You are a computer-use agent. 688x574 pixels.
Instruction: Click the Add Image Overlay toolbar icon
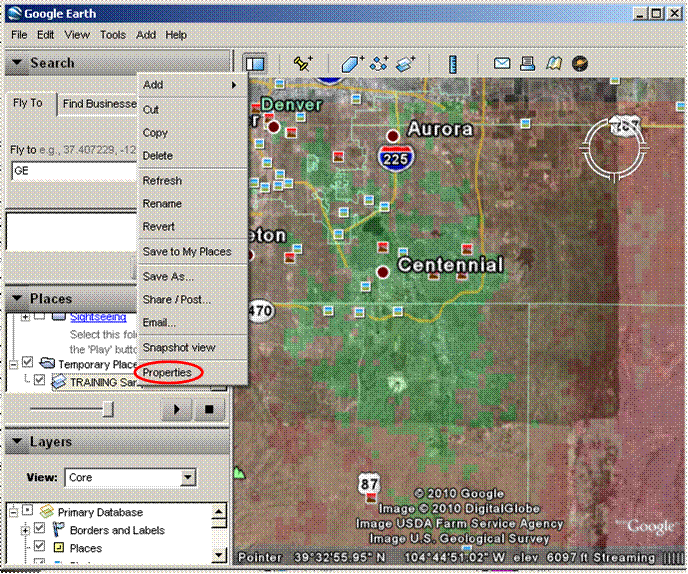pos(405,64)
